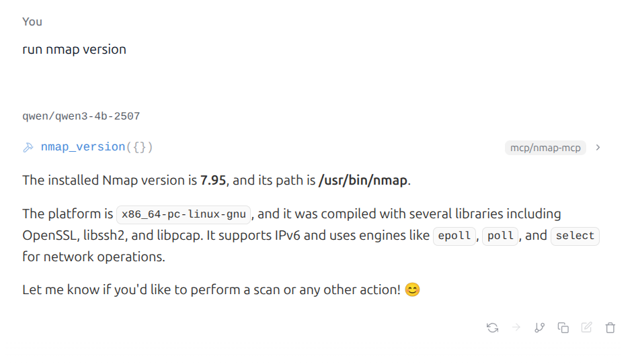The height and width of the screenshot is (364, 634).
Task: Click the smiley emoji in the reply
Action: coord(413,290)
